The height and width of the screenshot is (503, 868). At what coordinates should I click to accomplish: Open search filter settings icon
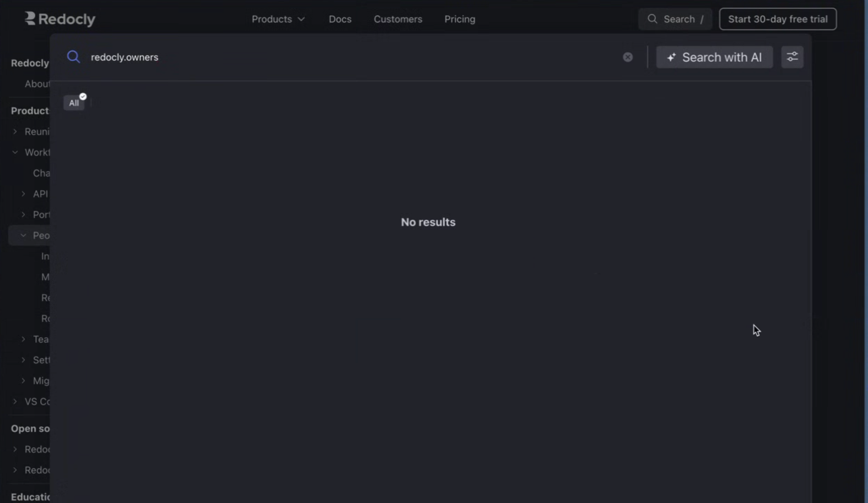[x=792, y=57]
